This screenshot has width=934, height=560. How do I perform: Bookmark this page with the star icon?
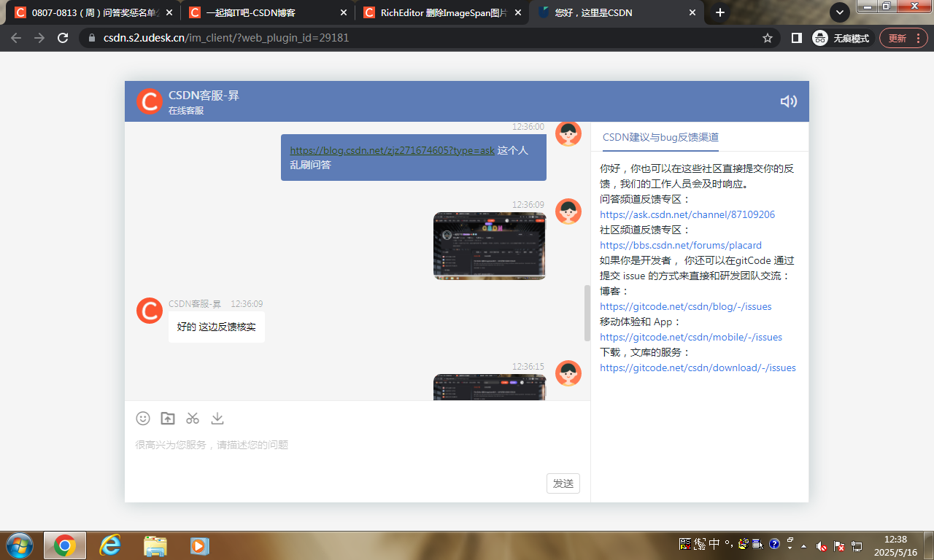(768, 38)
